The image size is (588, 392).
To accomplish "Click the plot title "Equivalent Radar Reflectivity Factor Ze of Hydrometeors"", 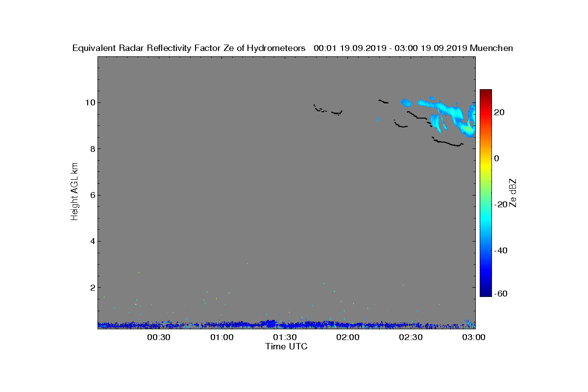I will point(189,48).
